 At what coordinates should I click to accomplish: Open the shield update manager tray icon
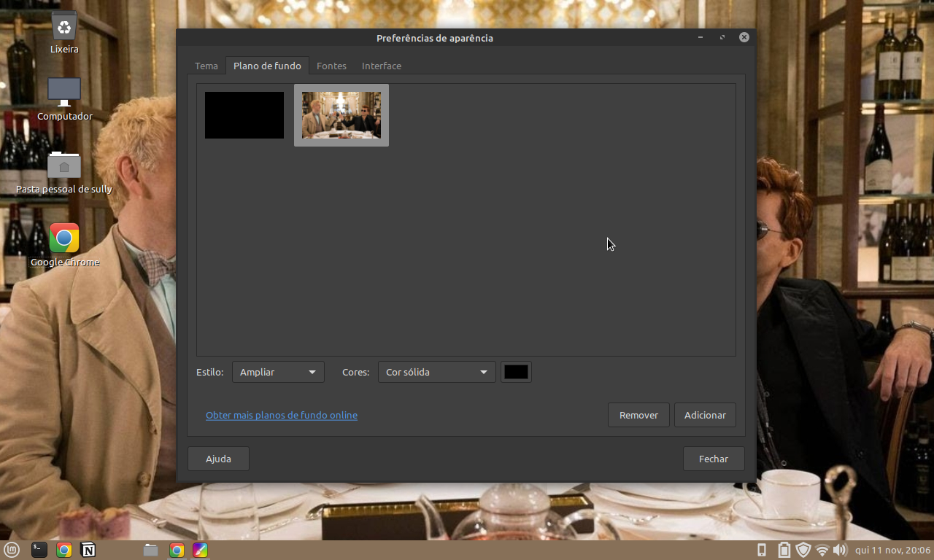pos(803,550)
